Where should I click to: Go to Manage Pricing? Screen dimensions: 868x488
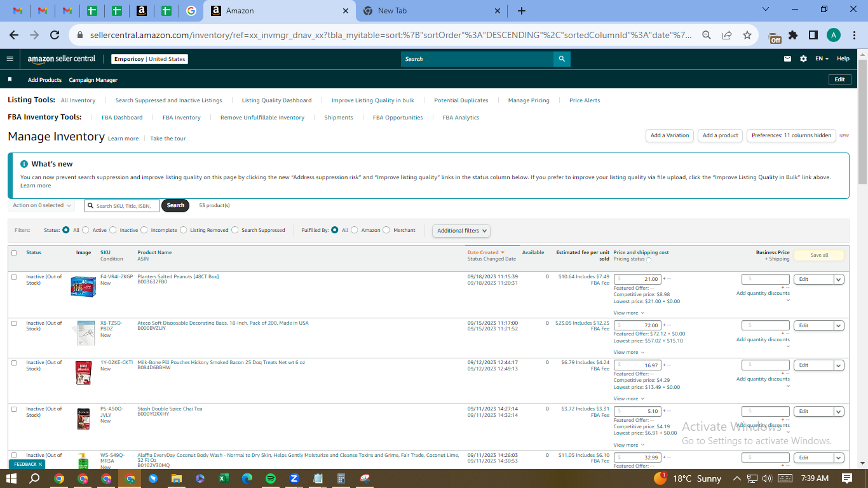pos(529,100)
